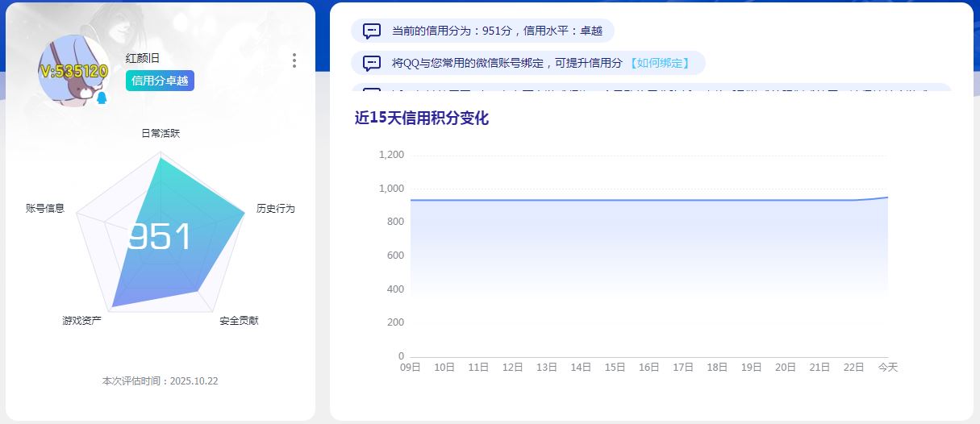Select the 游戏资产 radar axis label

click(81, 321)
